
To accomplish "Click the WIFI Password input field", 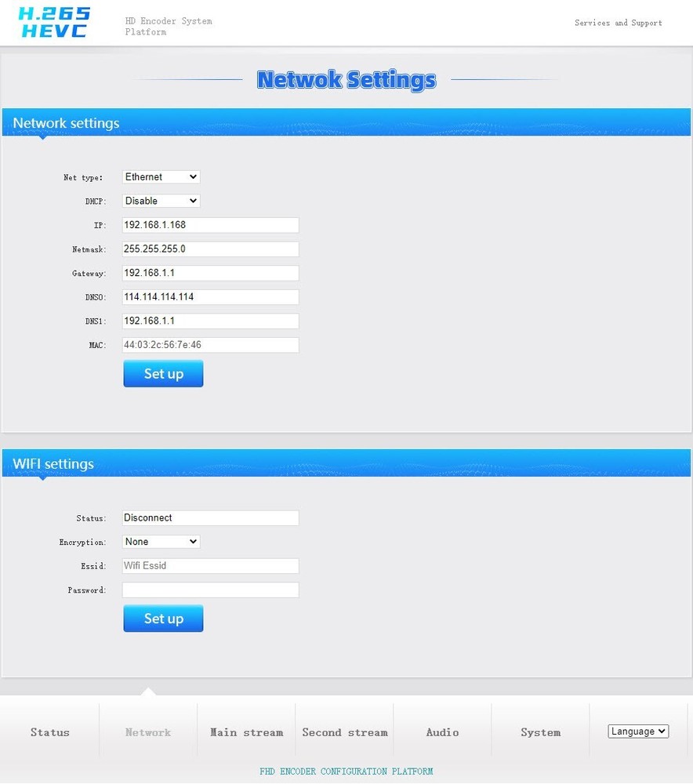I will 210,590.
